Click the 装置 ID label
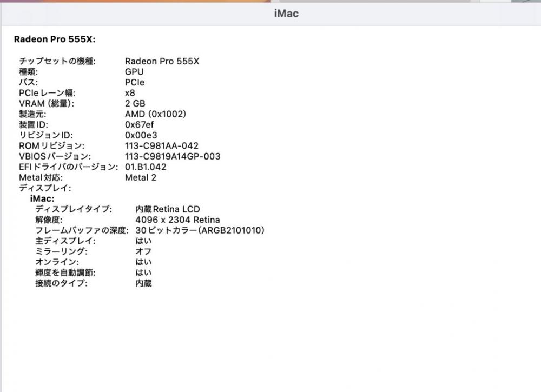Screen dimensions: 541x392 click(34, 125)
